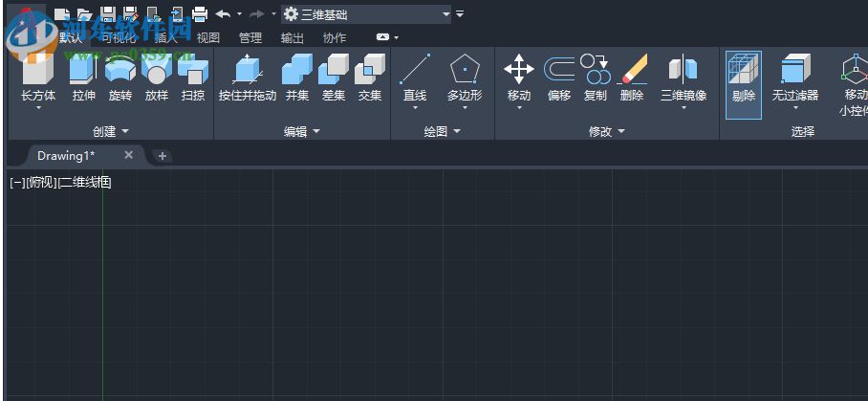Image resolution: width=868 pixels, height=401 pixels.
Task: Undo the last action with the back arrow
Action: [x=223, y=13]
